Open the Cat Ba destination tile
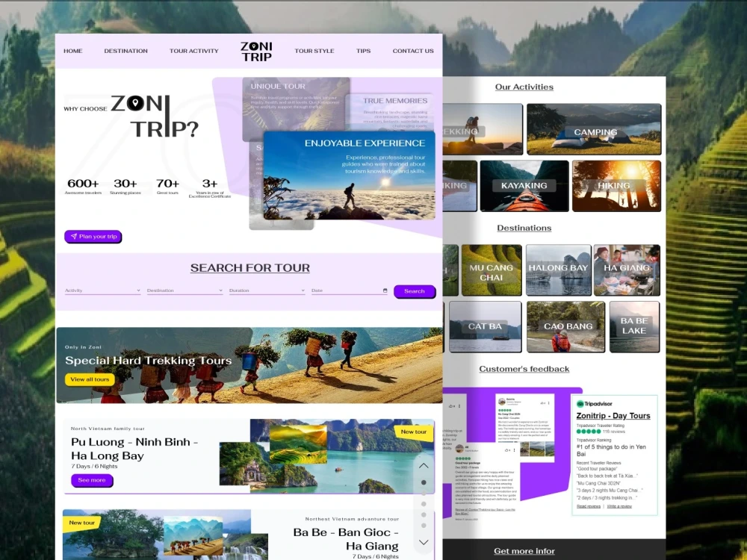The width and height of the screenshot is (747, 560). [x=485, y=327]
